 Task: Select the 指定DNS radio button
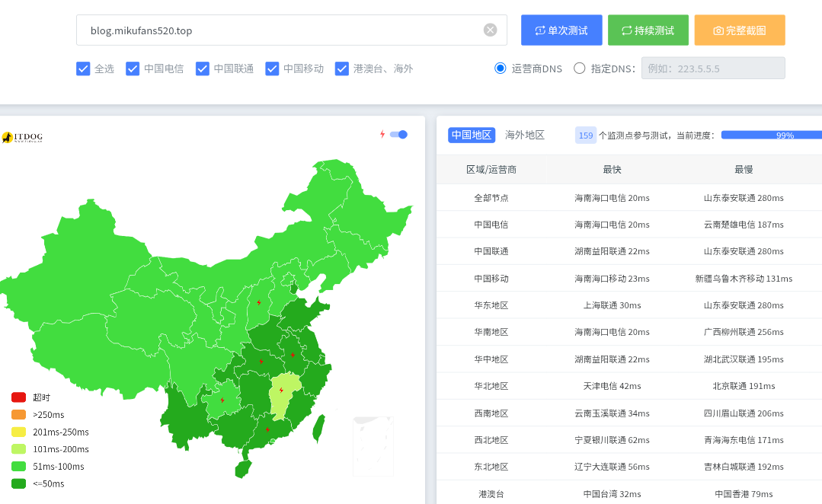pos(579,68)
